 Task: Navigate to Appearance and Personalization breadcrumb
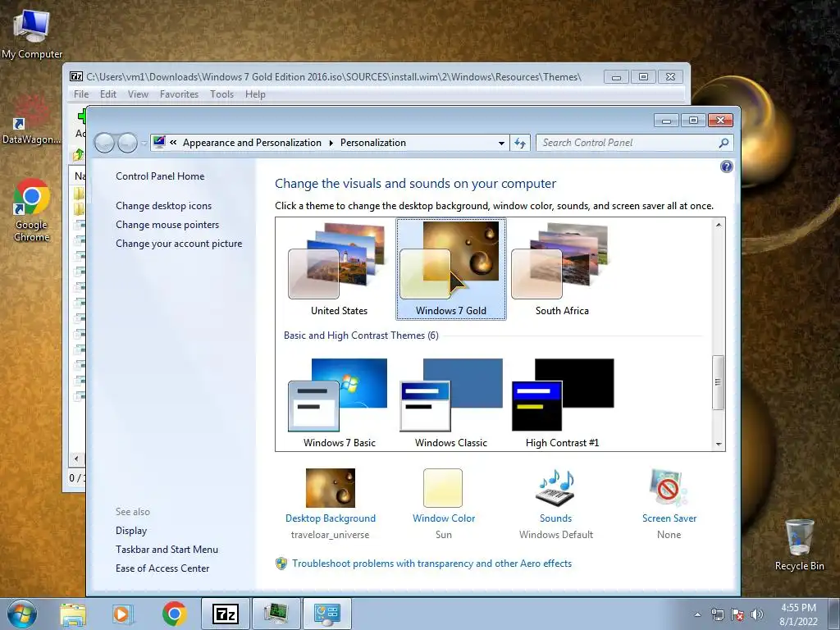(252, 143)
